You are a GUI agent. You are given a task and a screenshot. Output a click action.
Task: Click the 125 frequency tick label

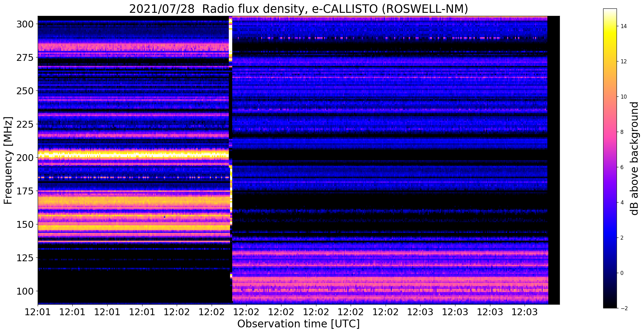(25, 258)
